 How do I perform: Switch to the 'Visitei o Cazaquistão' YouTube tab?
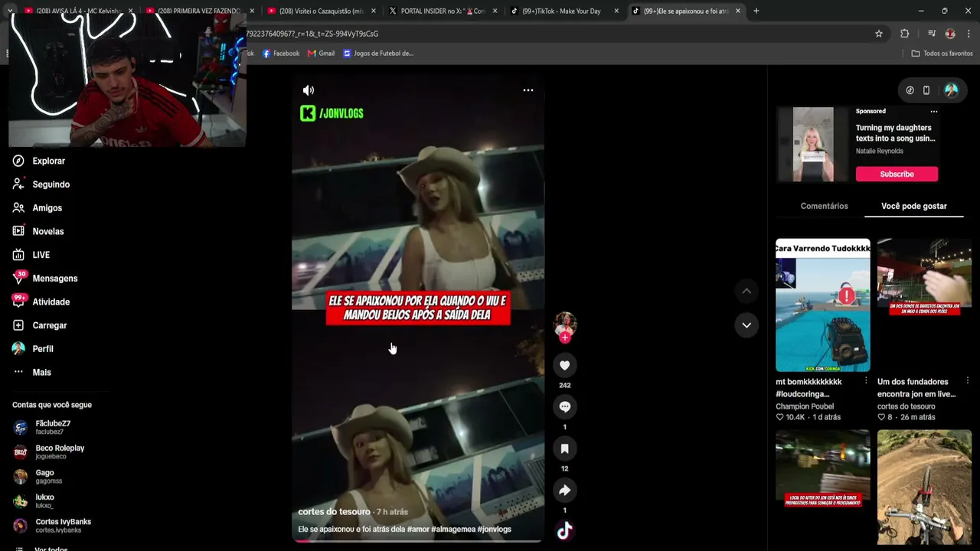[x=322, y=11]
